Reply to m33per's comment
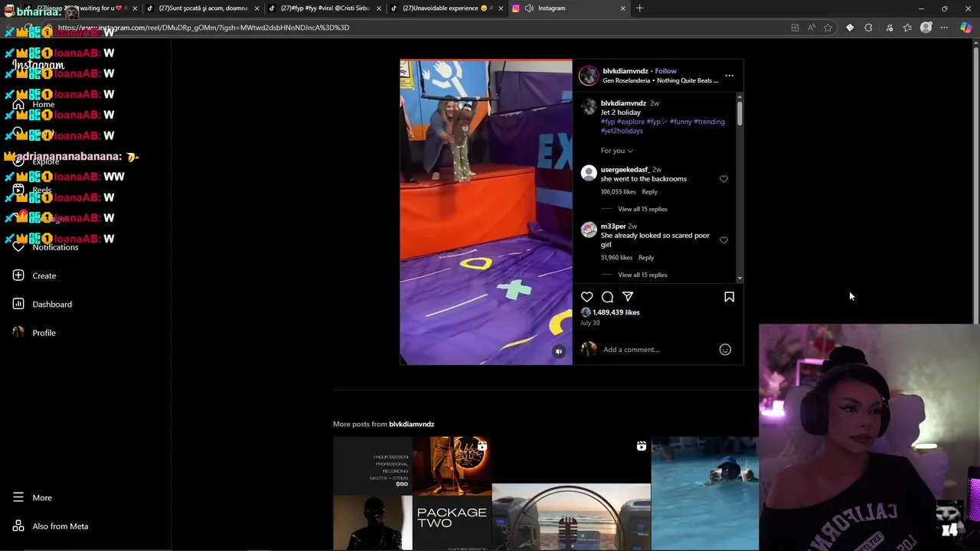 pyautogui.click(x=646, y=258)
